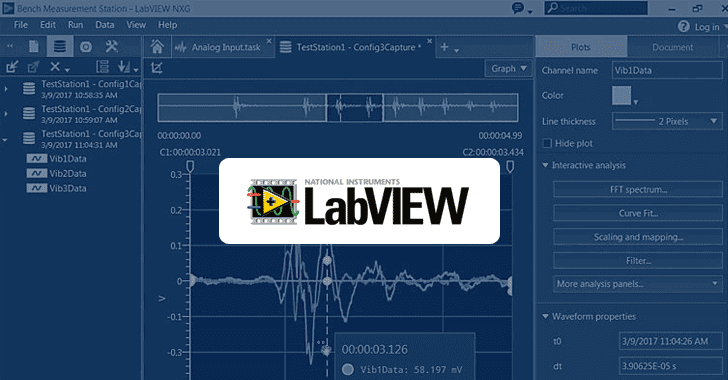
Task: Click the sort order icon
Action: 124,67
